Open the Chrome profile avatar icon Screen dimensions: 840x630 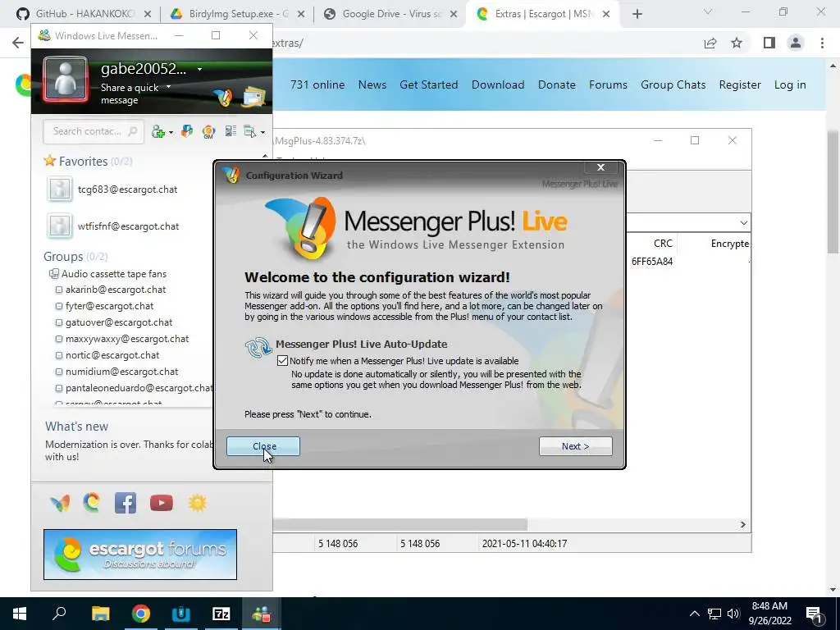[796, 43]
